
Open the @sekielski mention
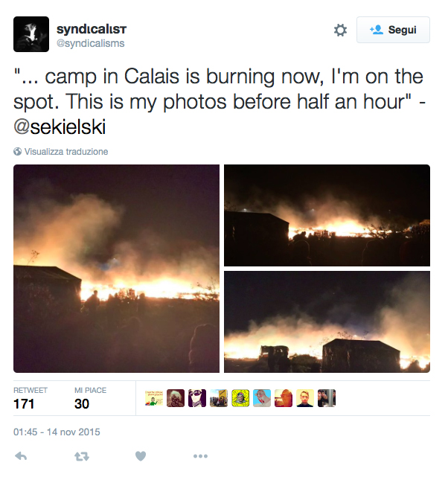[x=60, y=127]
